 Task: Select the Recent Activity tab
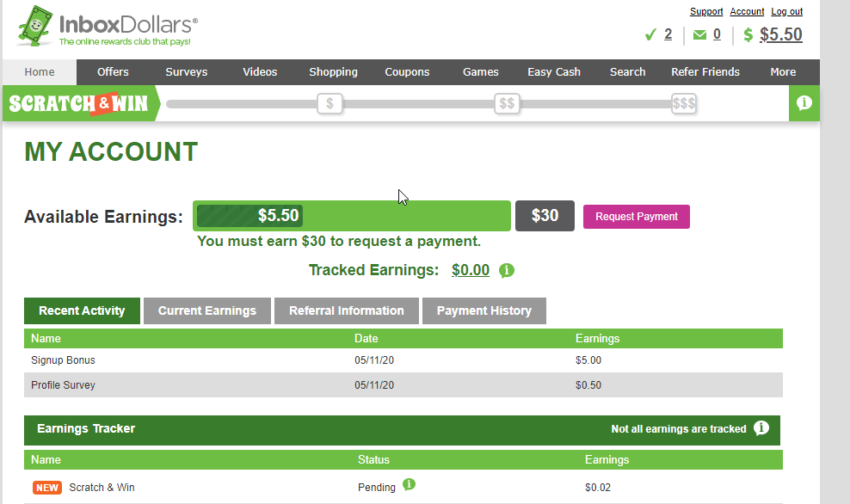pyautogui.click(x=82, y=310)
